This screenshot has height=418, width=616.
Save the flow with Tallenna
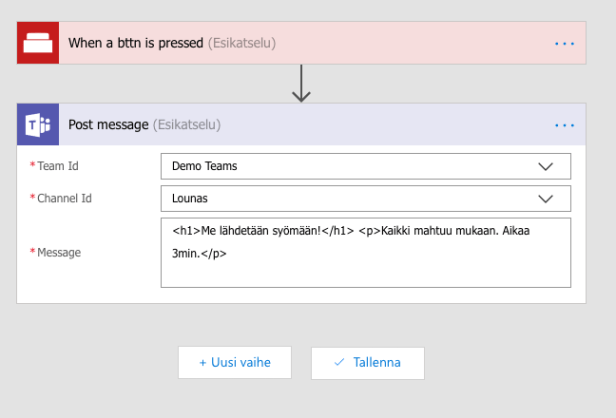pos(368,363)
